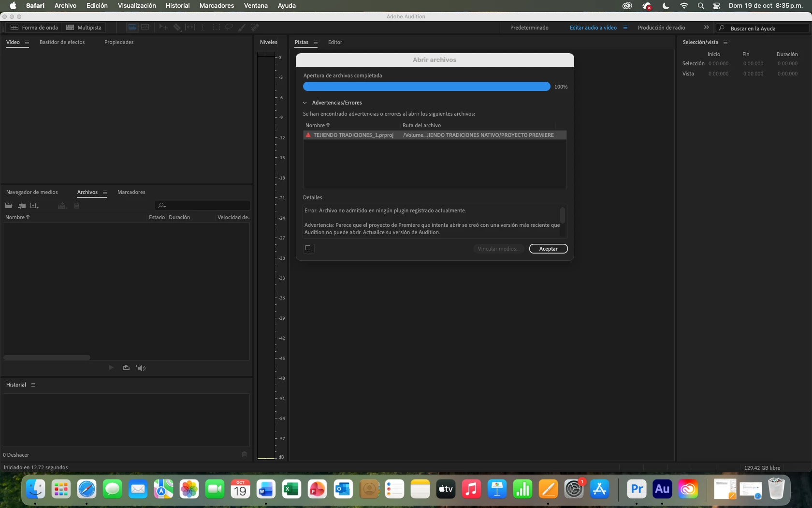Viewport: 812px width, 508px height.
Task: Open Creative Cloud icon in menu bar
Action: click(627, 5)
